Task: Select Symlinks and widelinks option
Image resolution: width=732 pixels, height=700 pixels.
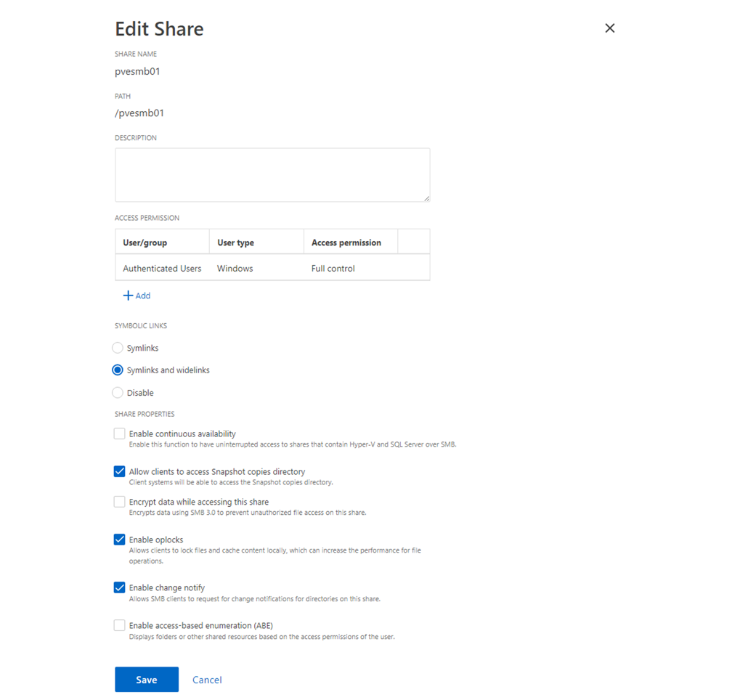Action: click(118, 370)
